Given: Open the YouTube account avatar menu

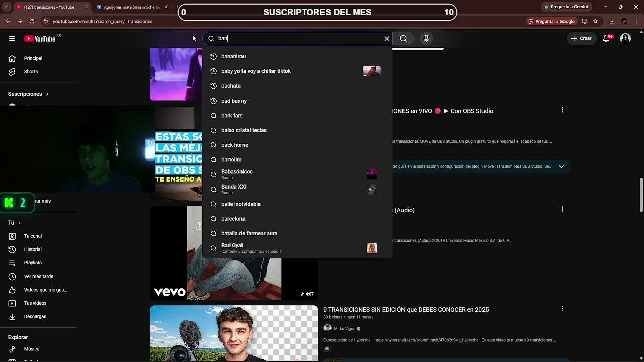Looking at the screenshot, I should click(x=626, y=39).
